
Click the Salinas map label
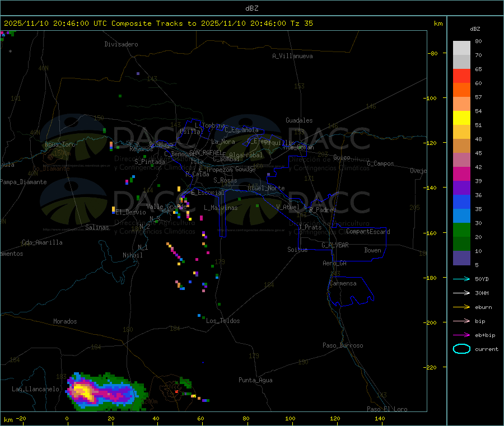tap(97, 227)
